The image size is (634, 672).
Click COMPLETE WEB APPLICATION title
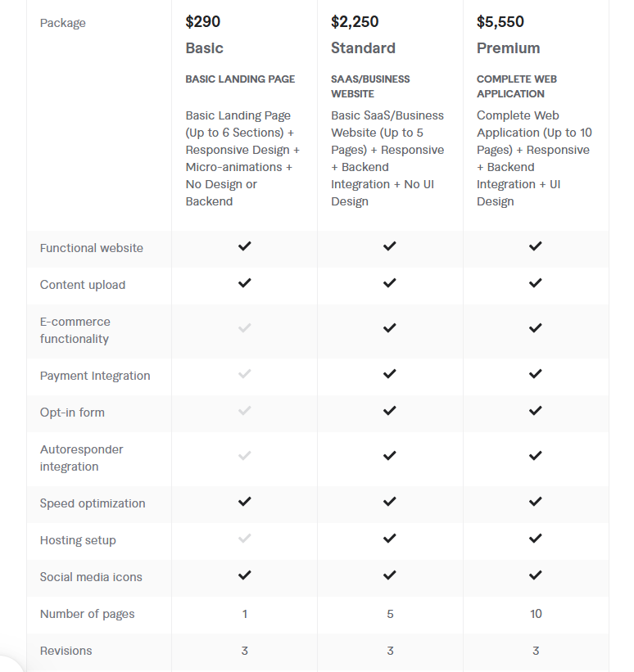517,86
